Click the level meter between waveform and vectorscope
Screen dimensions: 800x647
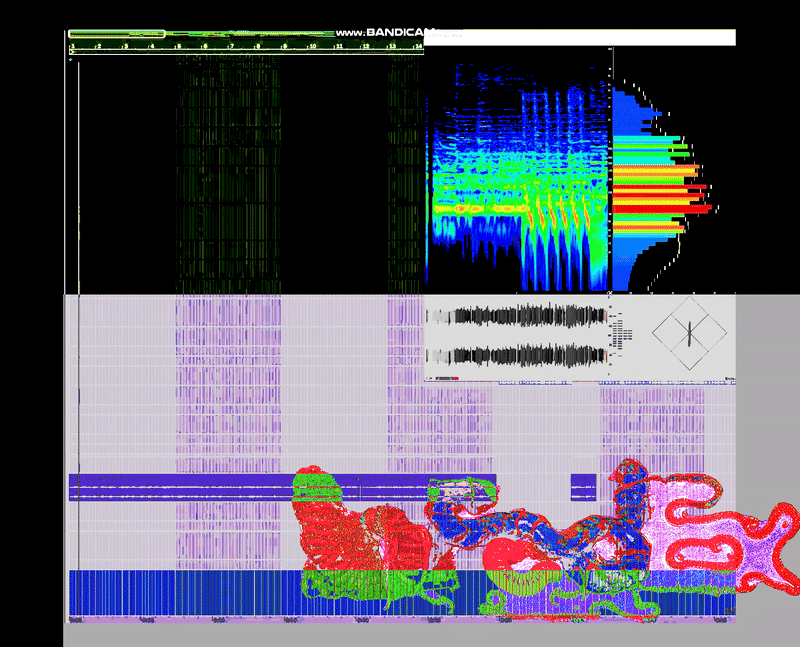click(621, 333)
